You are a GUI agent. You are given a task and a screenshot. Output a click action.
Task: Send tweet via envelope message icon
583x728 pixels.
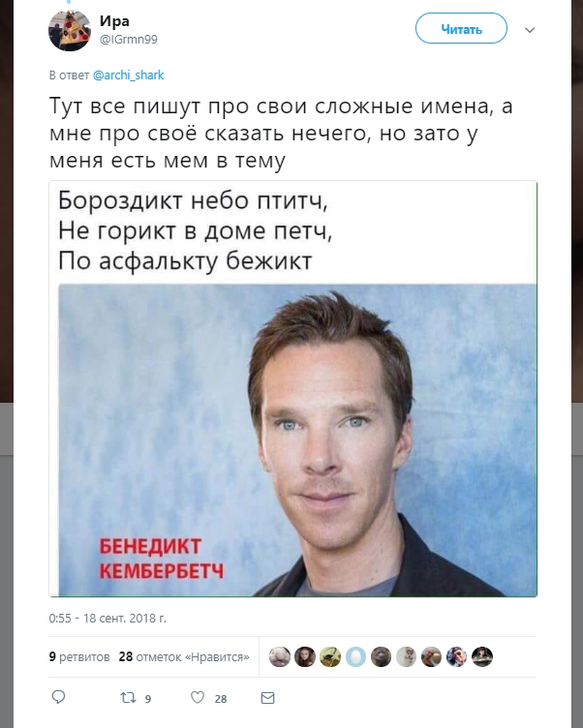pyautogui.click(x=267, y=698)
